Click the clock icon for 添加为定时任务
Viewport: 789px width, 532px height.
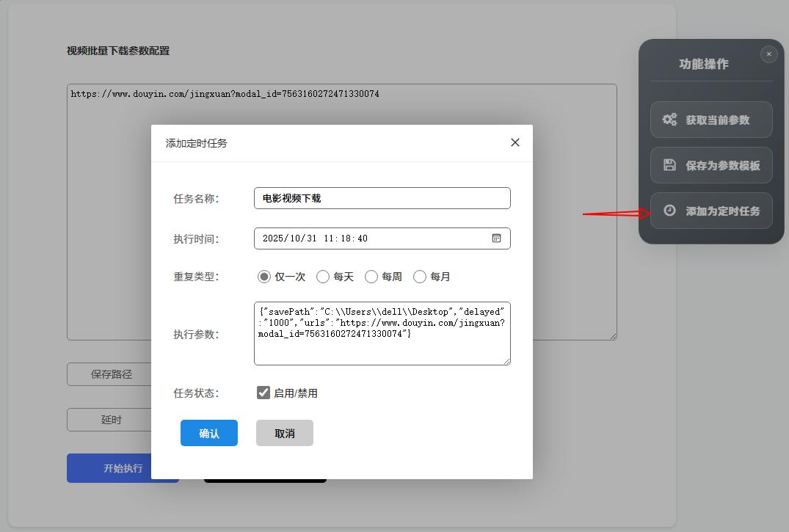click(x=669, y=211)
